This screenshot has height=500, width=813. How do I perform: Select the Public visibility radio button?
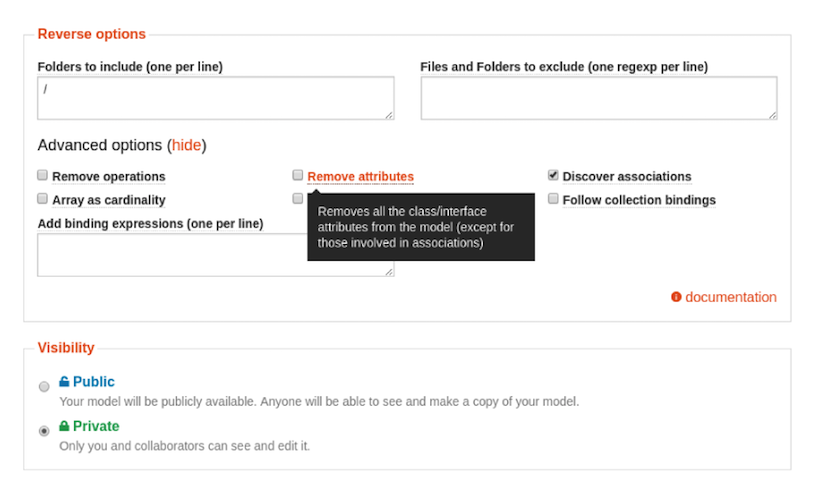[44, 386]
